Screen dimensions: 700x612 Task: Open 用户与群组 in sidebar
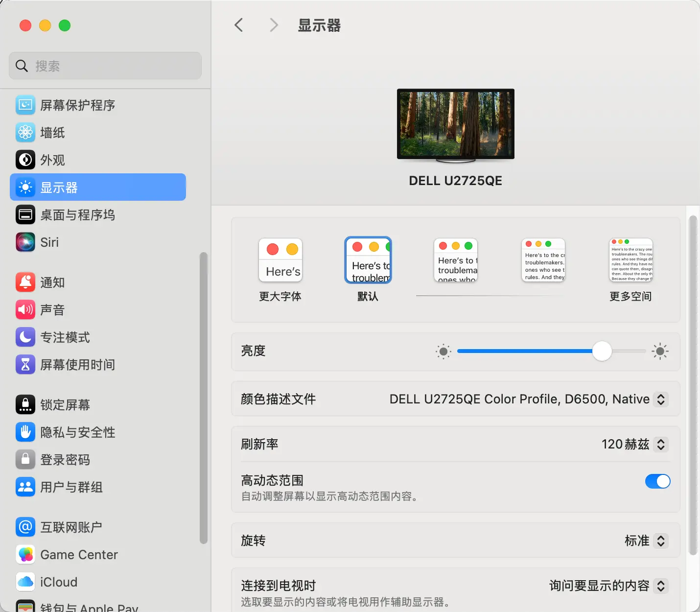[x=98, y=487]
